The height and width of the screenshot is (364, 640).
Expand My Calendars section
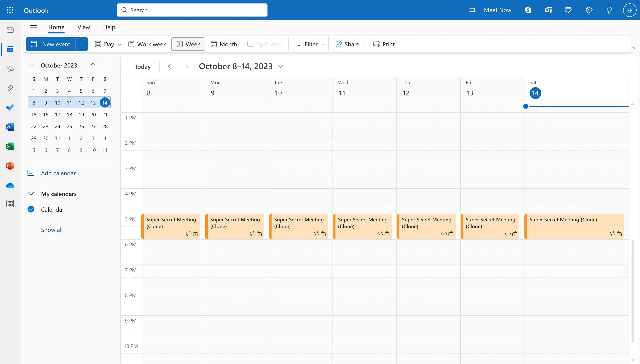pyautogui.click(x=31, y=193)
